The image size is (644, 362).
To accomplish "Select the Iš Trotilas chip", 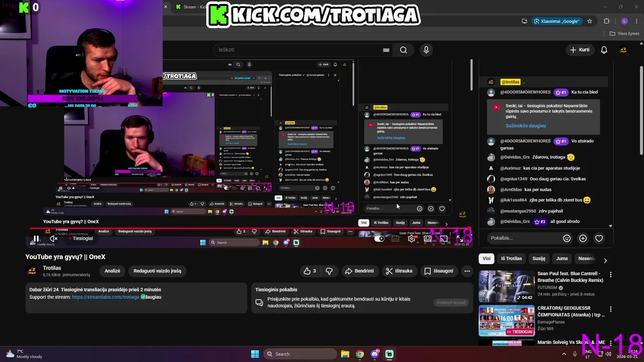I will [511, 258].
